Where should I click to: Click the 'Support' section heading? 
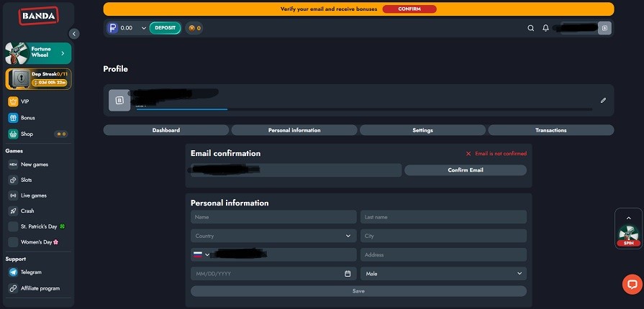pos(16,259)
